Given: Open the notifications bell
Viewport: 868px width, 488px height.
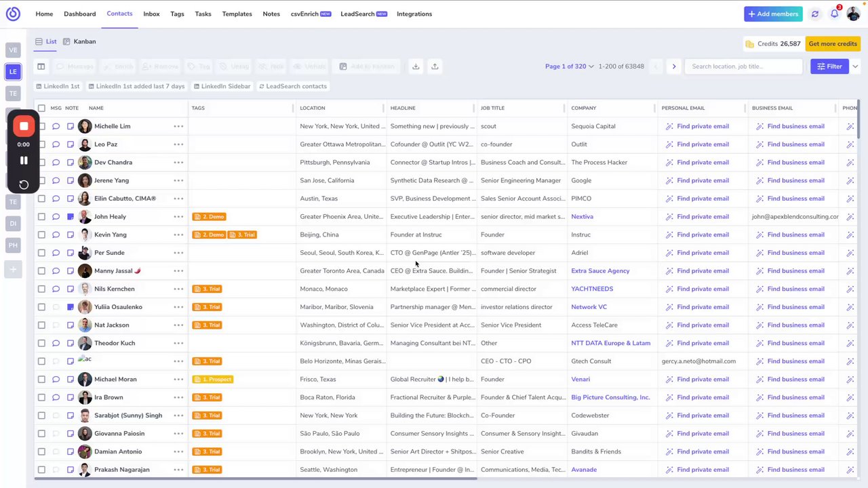Looking at the screenshot, I should tap(835, 14).
